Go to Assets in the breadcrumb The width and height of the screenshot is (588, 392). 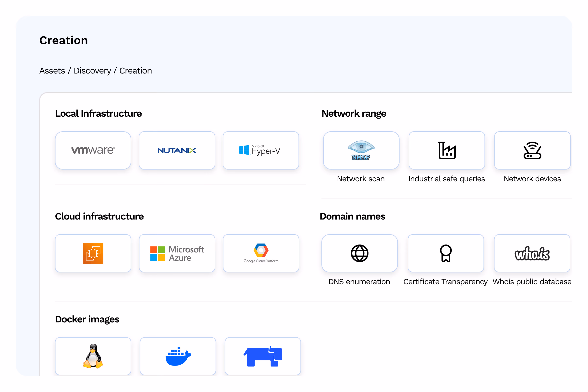52,71
